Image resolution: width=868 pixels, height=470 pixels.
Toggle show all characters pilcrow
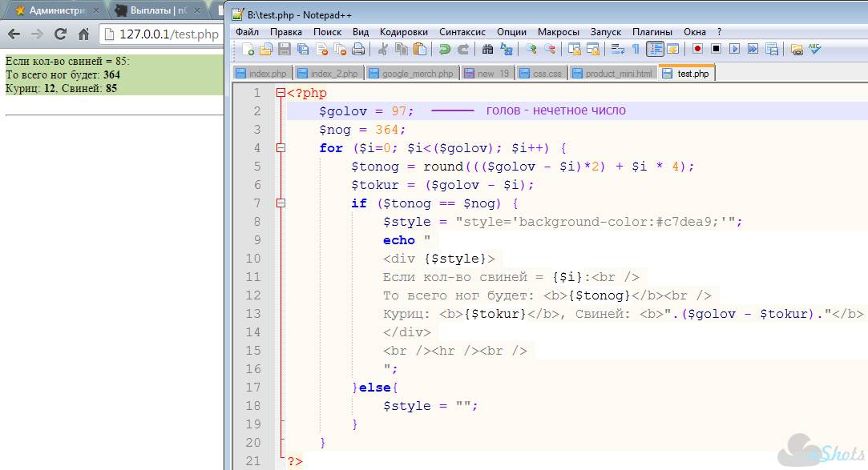tap(636, 50)
